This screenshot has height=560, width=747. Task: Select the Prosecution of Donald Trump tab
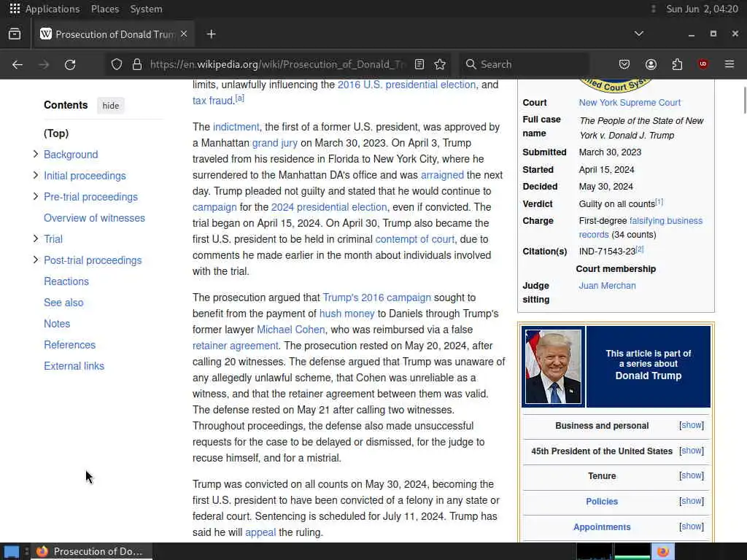[113, 34]
